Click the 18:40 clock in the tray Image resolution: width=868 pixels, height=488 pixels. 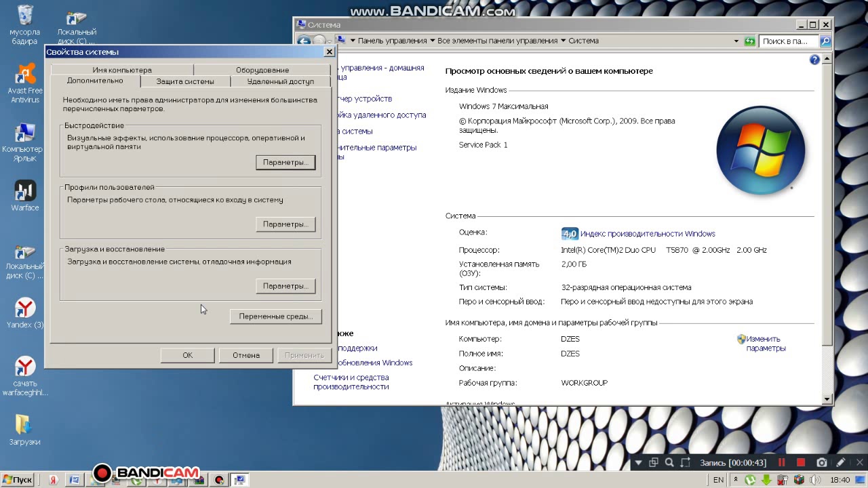tap(840, 480)
